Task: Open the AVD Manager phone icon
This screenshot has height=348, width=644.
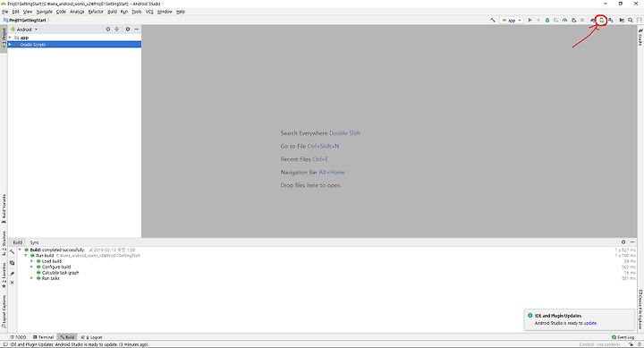Action: click(602, 21)
